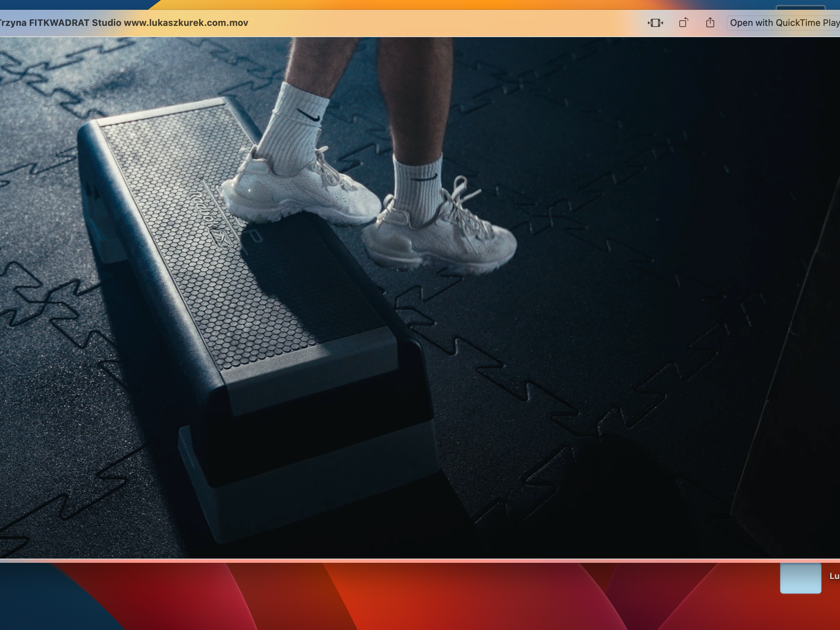The height and width of the screenshot is (630, 840).
Task: Click the Trim video icon
Action: click(x=655, y=23)
